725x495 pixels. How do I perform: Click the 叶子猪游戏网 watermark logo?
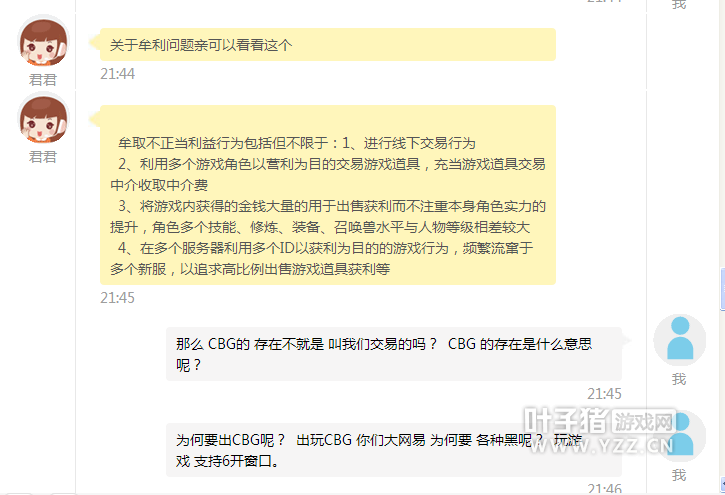click(599, 420)
